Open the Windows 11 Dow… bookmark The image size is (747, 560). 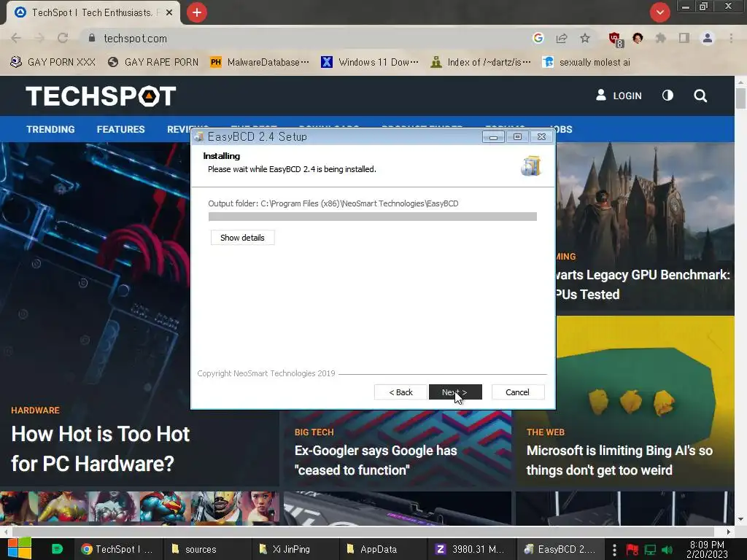pyautogui.click(x=370, y=63)
